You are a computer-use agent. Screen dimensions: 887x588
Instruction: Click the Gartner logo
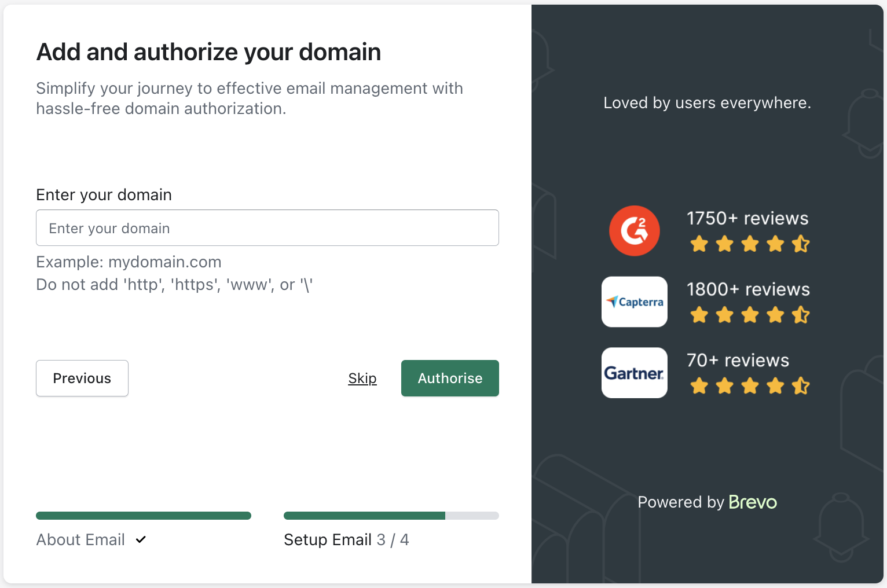[x=635, y=373]
